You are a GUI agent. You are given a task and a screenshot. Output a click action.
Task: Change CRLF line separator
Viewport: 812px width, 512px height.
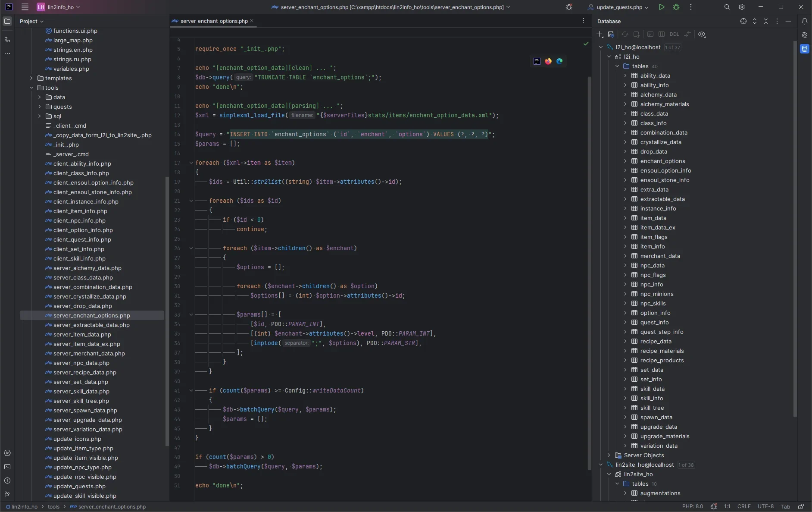(744, 506)
